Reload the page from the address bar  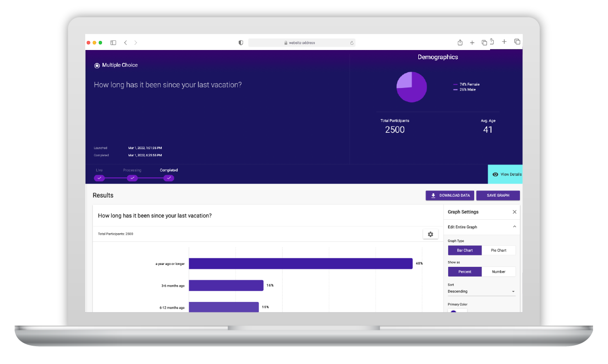[x=352, y=43]
